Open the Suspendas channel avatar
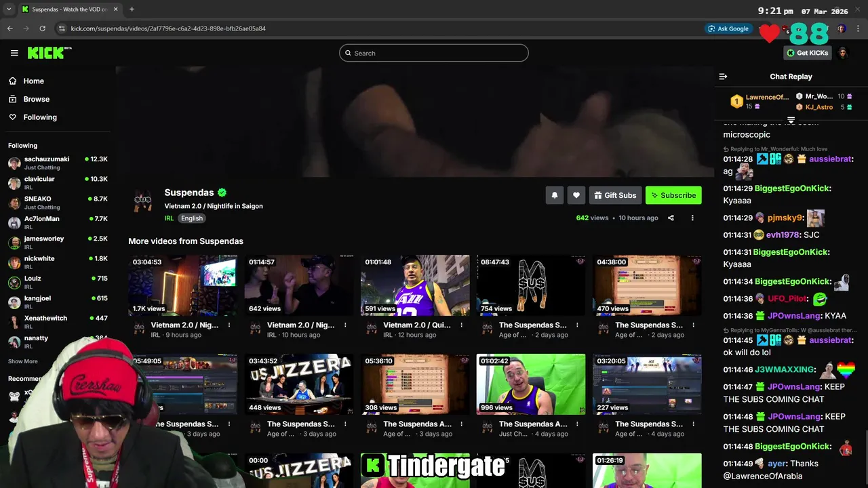This screenshot has height=488, width=868. 142,200
